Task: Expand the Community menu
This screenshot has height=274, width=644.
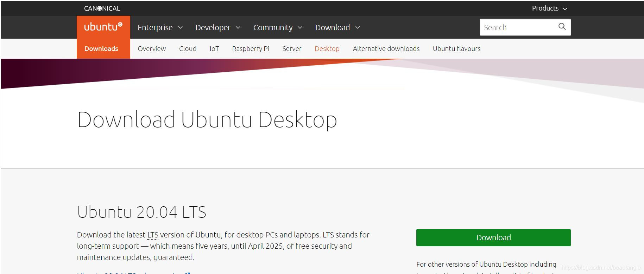Action: (x=278, y=27)
